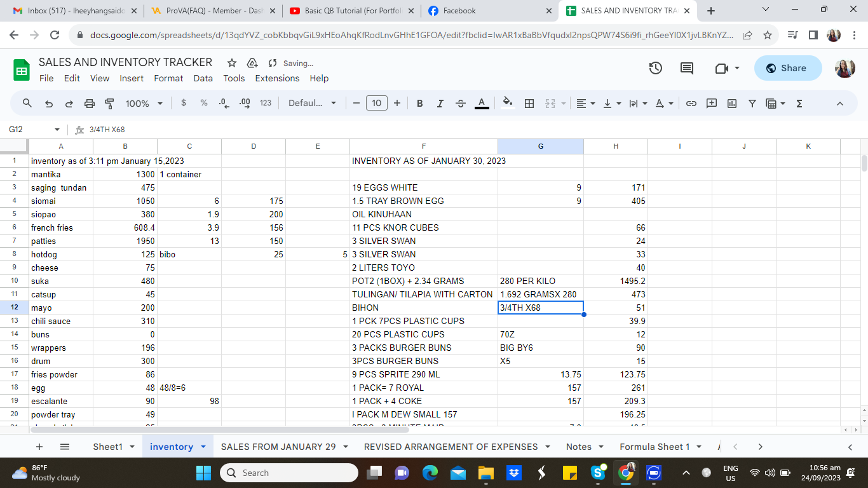
Task: Open text rotation options
Action: click(664, 104)
